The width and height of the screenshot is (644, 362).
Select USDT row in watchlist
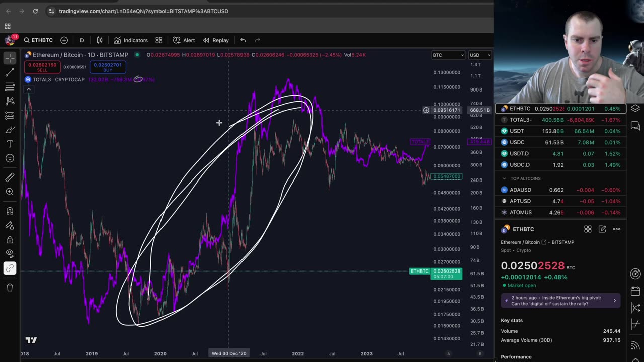click(560, 131)
